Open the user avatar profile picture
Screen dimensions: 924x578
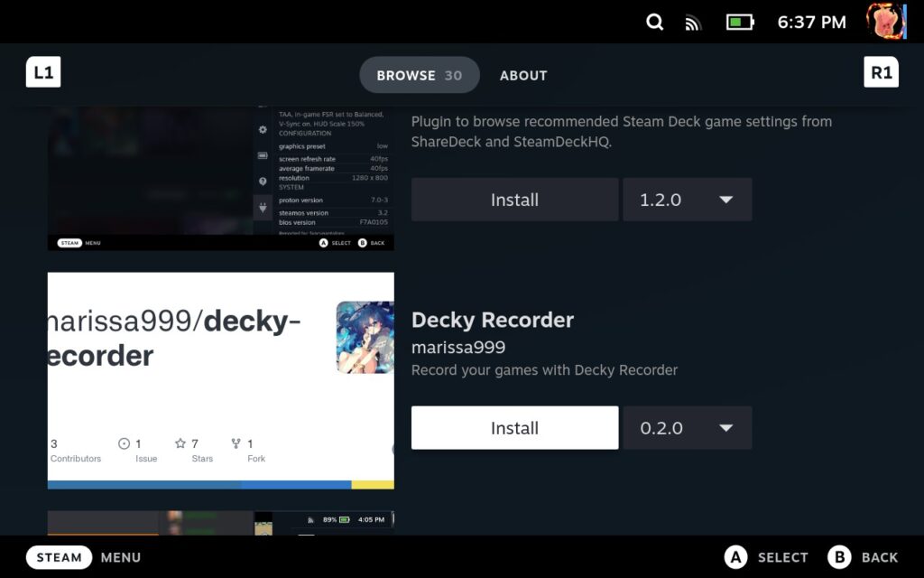click(886, 22)
